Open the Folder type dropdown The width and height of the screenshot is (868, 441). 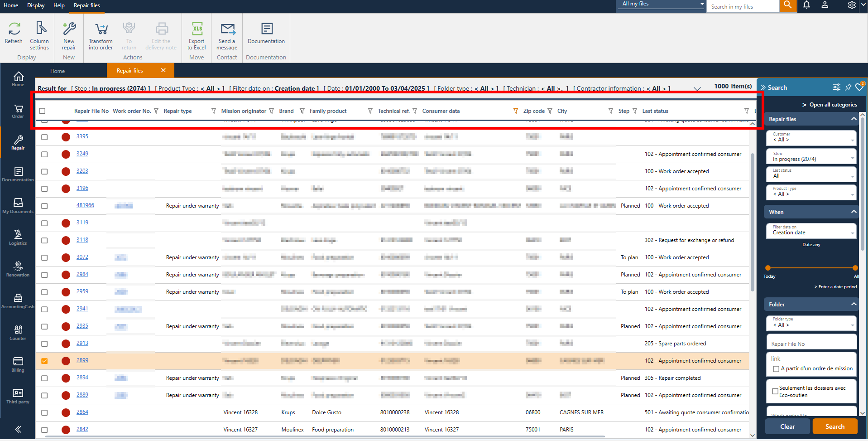[x=811, y=323]
